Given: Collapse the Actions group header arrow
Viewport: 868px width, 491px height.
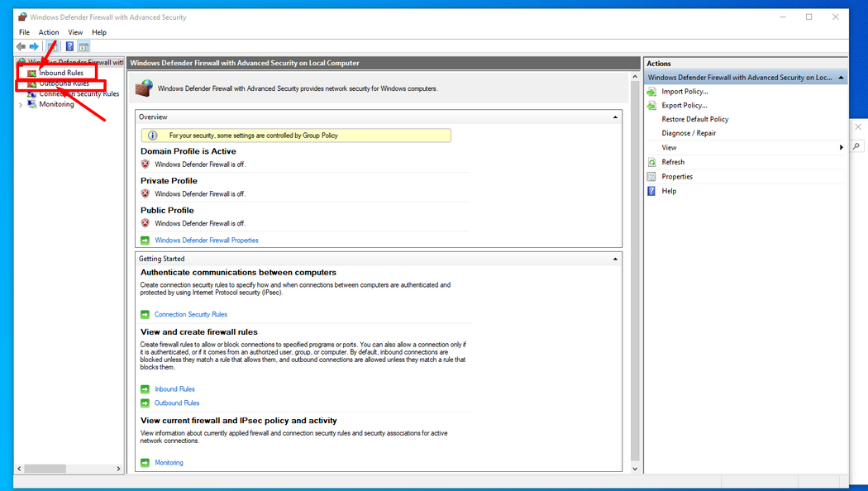Looking at the screenshot, I should 841,78.
